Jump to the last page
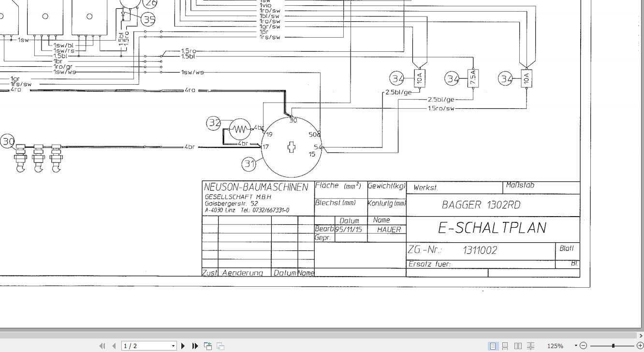Screen dimensions: 644x352 (195, 346)
